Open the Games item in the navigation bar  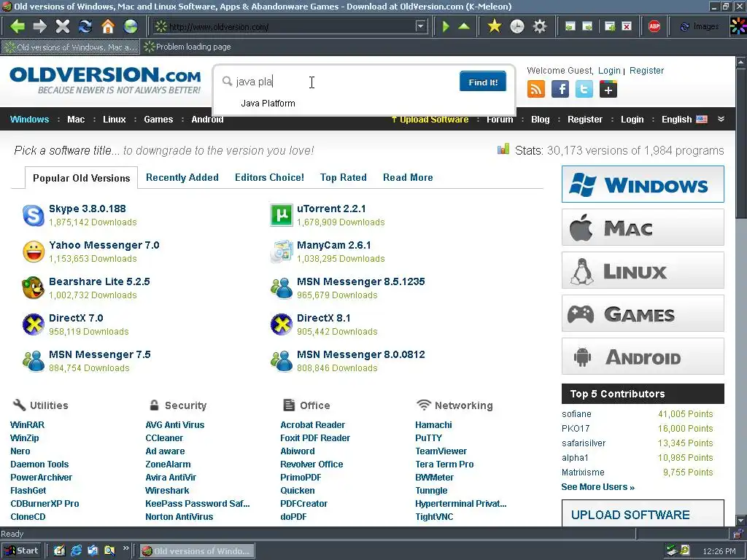158,120
